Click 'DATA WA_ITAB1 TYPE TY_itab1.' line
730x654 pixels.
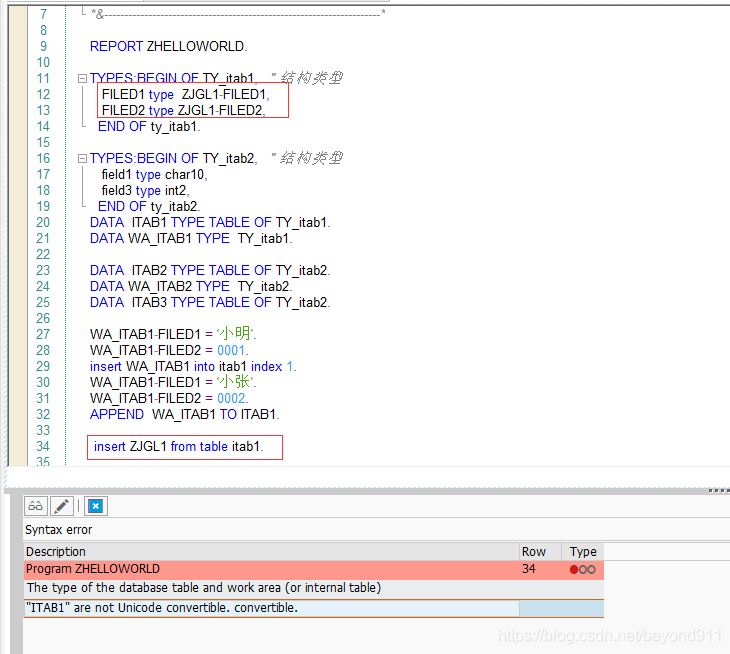click(x=191, y=238)
